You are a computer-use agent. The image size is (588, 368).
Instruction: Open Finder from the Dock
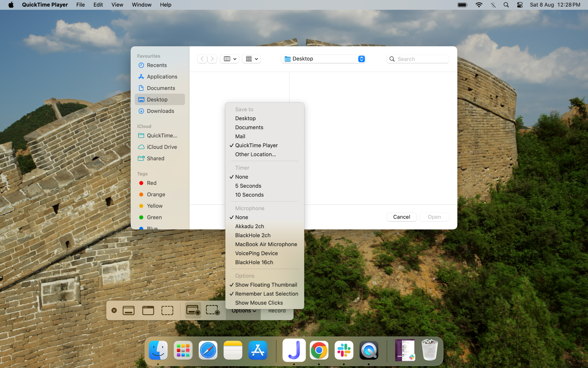click(x=158, y=350)
